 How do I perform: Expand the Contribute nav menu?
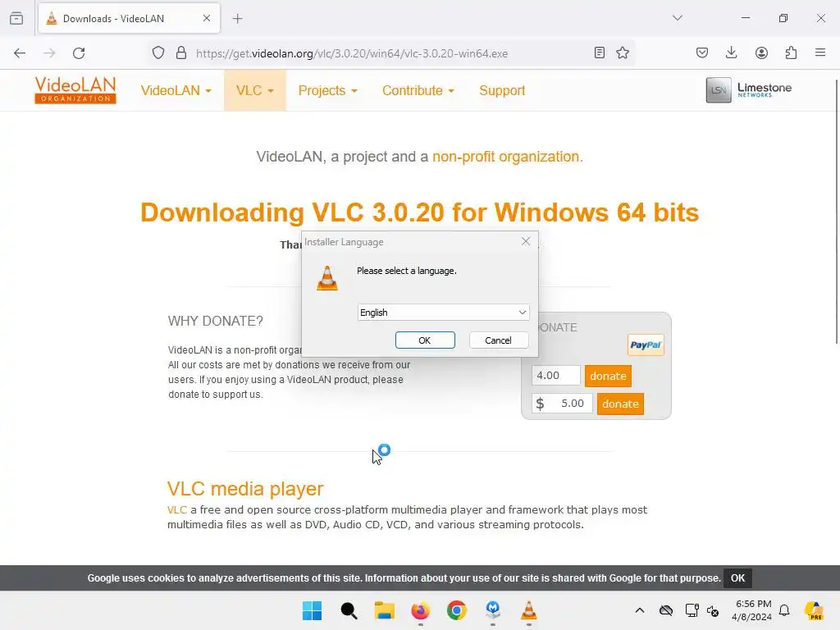(418, 90)
